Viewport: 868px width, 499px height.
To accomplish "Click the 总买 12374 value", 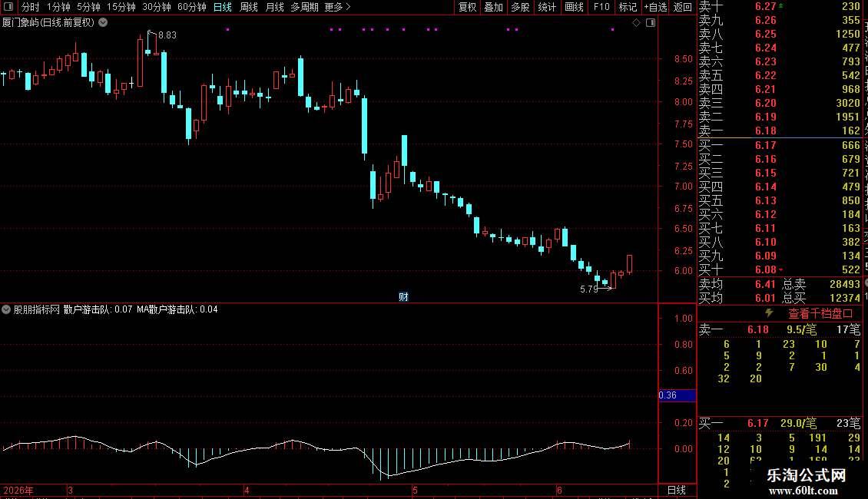I will (x=845, y=298).
